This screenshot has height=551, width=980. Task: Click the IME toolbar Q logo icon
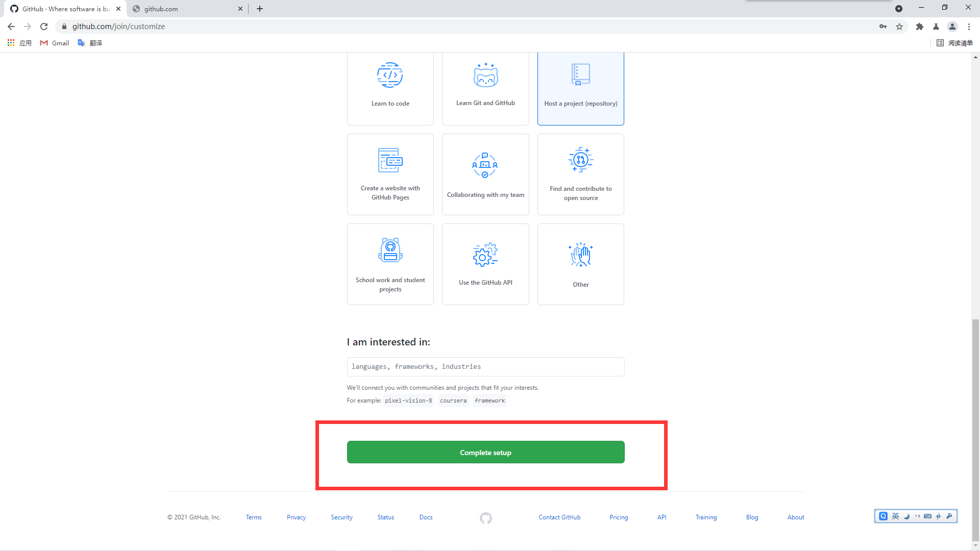[x=884, y=516]
